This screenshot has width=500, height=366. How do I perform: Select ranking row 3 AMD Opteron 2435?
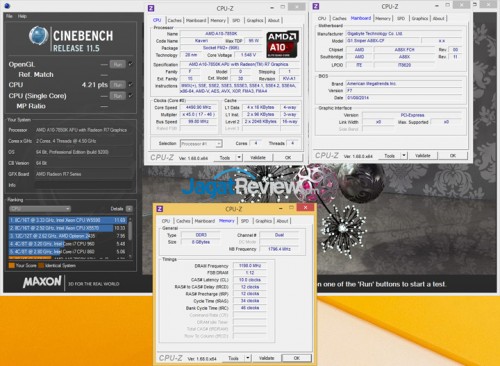(68, 236)
